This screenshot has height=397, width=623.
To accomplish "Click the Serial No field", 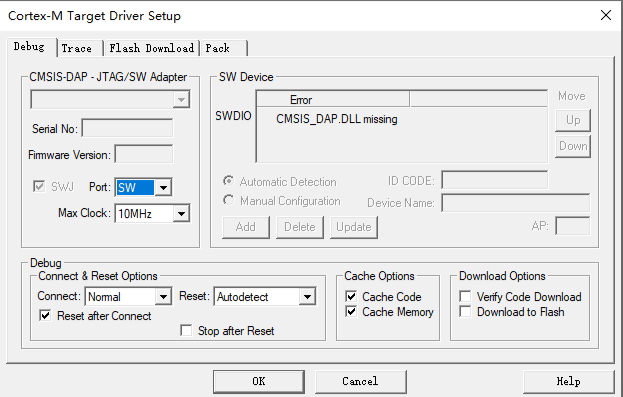I will 127,128.
